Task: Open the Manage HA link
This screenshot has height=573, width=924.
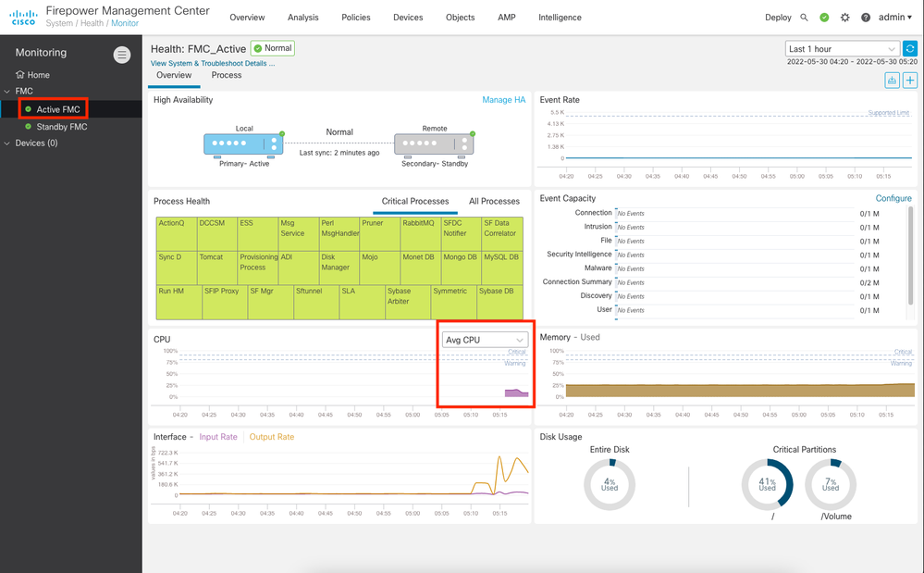Action: [x=504, y=100]
